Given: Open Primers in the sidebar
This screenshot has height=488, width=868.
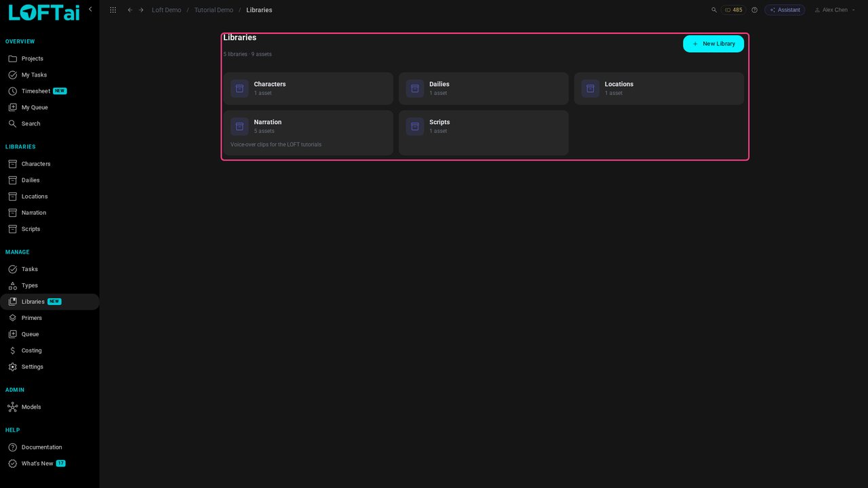Looking at the screenshot, I should 50,318.
